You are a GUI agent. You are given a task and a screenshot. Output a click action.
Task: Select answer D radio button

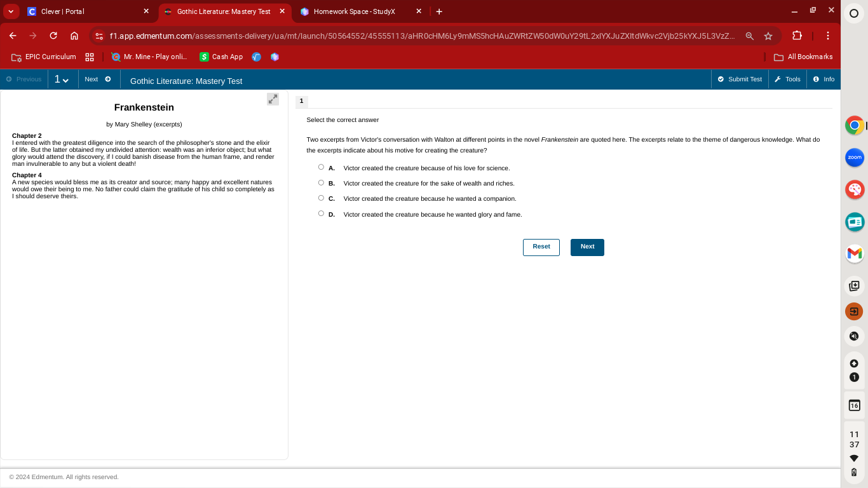coord(321,213)
